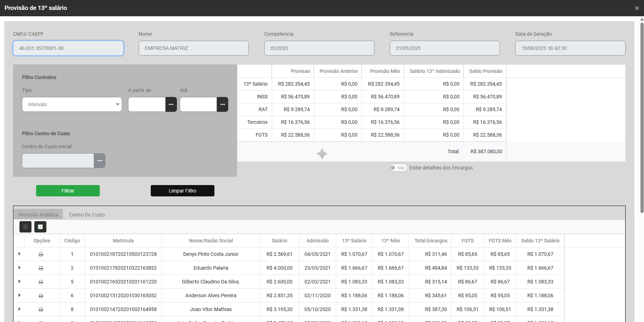Image resolution: width=644 pixels, height=322 pixels.
Task: Export the table to PDF
Action: (40, 227)
